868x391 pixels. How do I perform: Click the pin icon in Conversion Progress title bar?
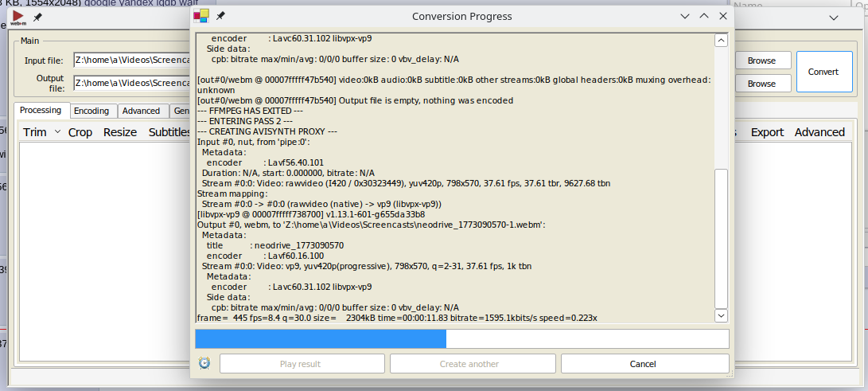click(x=220, y=16)
